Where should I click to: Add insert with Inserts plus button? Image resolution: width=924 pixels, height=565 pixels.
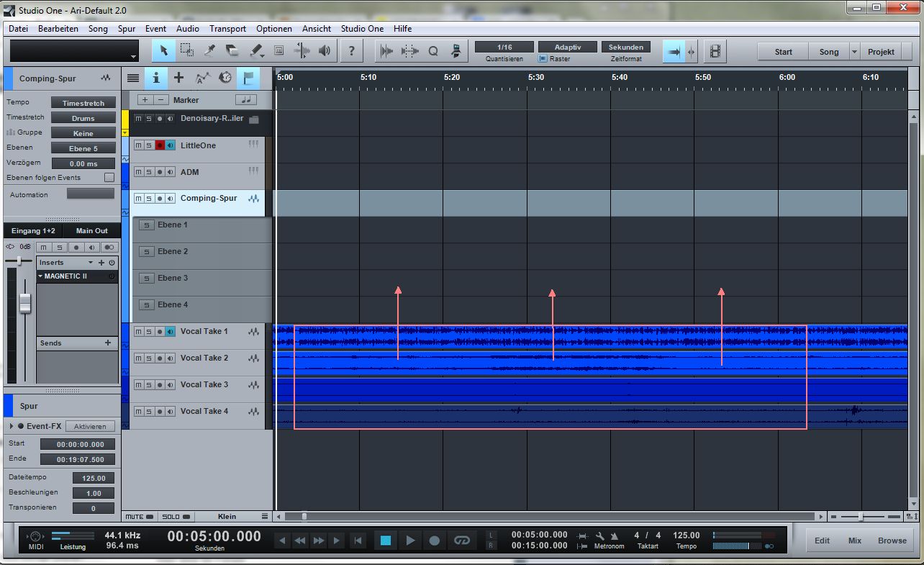coord(101,263)
